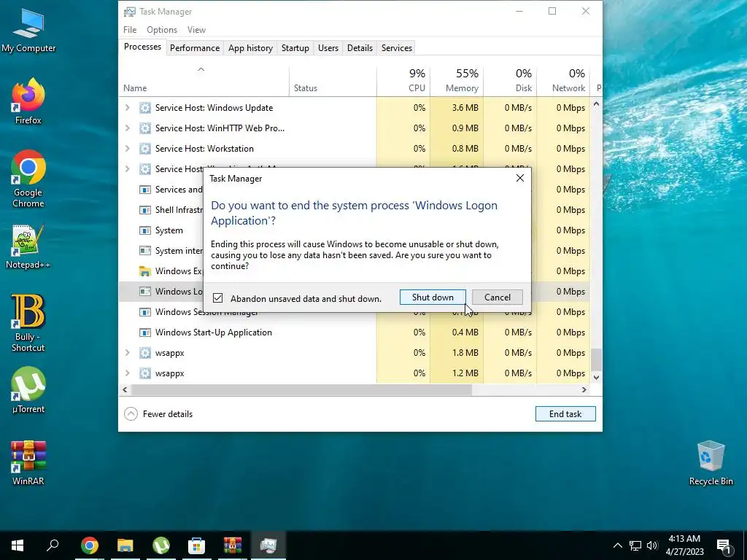Click horizontal scrollbar right arrow
The height and width of the screenshot is (560, 747).
pos(584,389)
